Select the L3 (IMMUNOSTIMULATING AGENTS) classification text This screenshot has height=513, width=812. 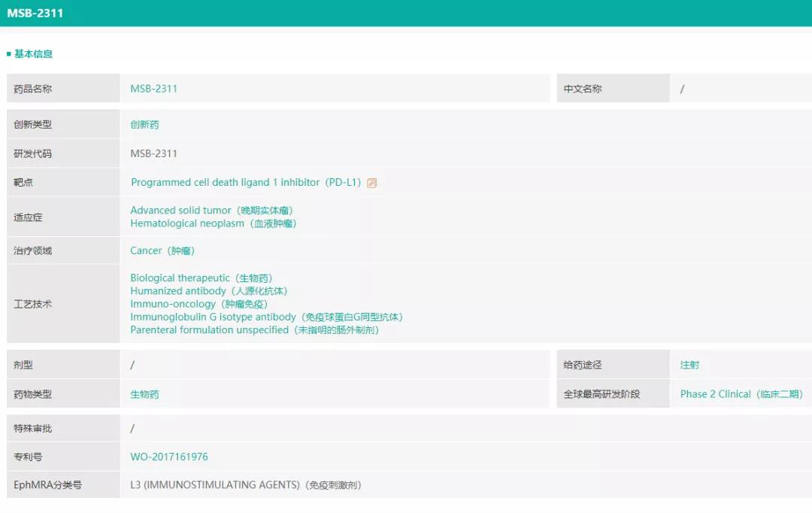(246, 485)
